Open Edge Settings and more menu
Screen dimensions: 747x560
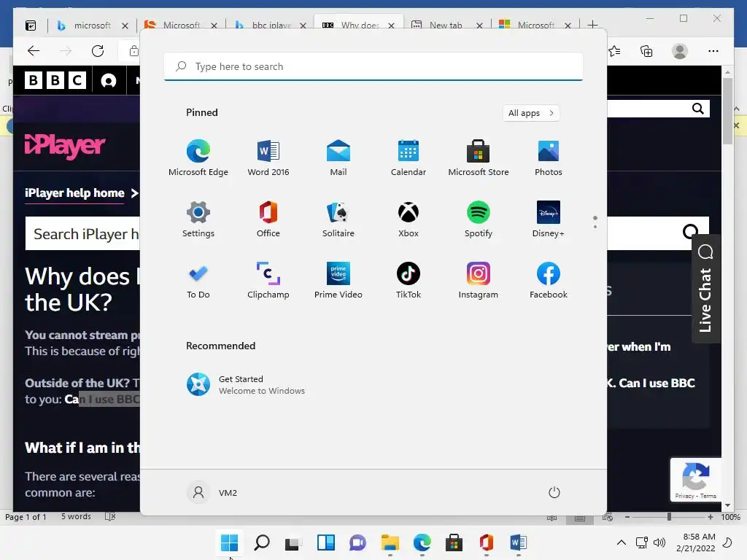point(713,51)
